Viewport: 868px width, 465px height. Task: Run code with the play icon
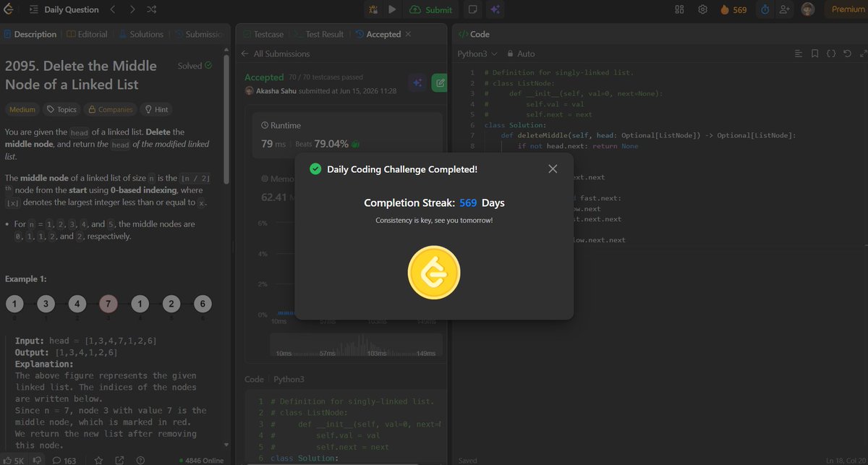[x=392, y=9]
